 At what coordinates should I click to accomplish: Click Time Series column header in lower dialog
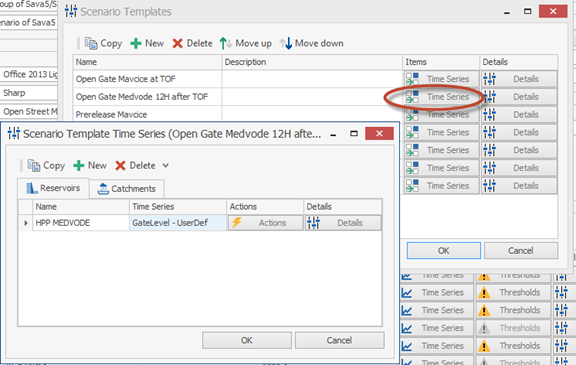coord(178,207)
